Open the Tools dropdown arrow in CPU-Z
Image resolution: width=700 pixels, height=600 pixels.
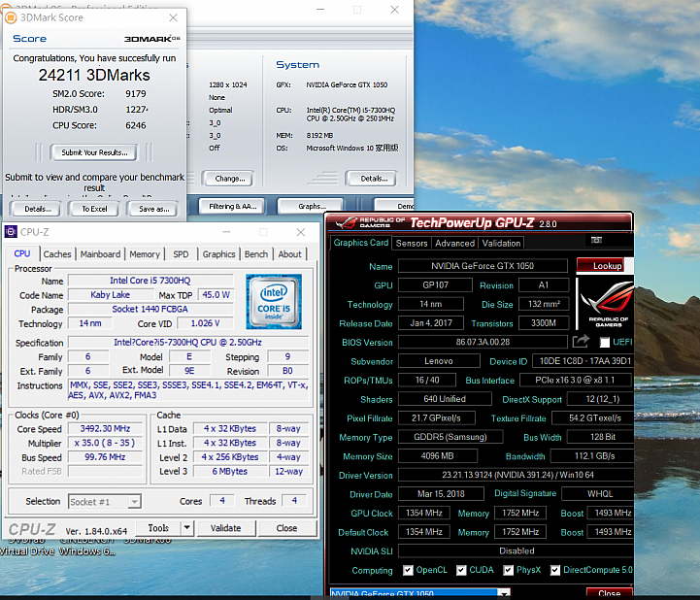[x=187, y=528]
